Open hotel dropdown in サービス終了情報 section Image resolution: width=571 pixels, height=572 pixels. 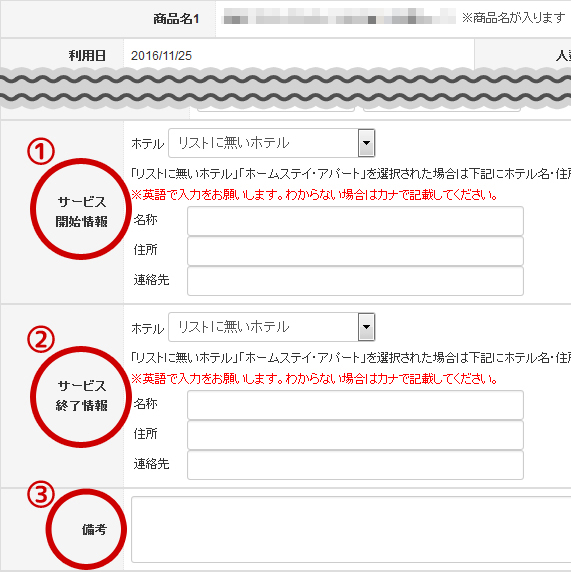[271, 327]
